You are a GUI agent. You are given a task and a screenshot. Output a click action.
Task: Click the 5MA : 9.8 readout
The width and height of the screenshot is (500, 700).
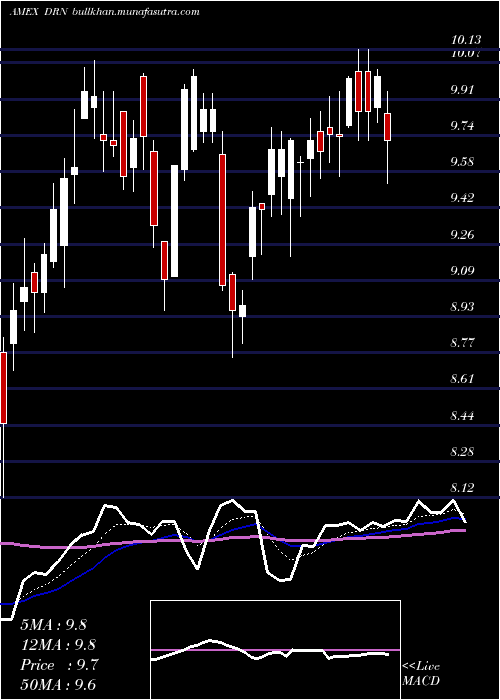click(x=54, y=625)
